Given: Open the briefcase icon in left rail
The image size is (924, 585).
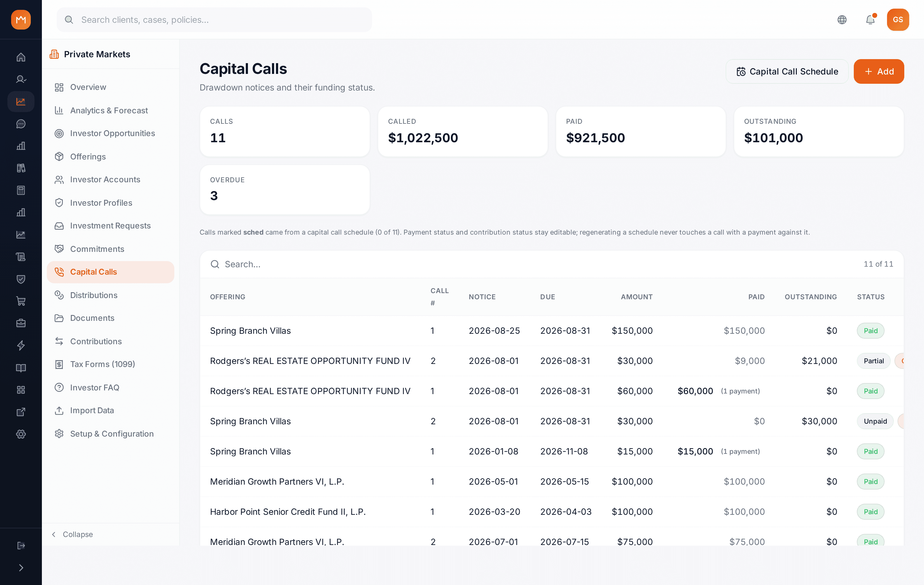Looking at the screenshot, I should pyautogui.click(x=21, y=323).
